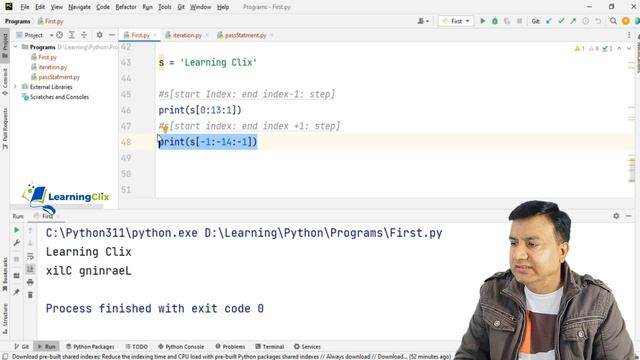Collapse all in Project panel
Image resolution: width=640 pixels, height=360 pixels.
click(x=84, y=35)
